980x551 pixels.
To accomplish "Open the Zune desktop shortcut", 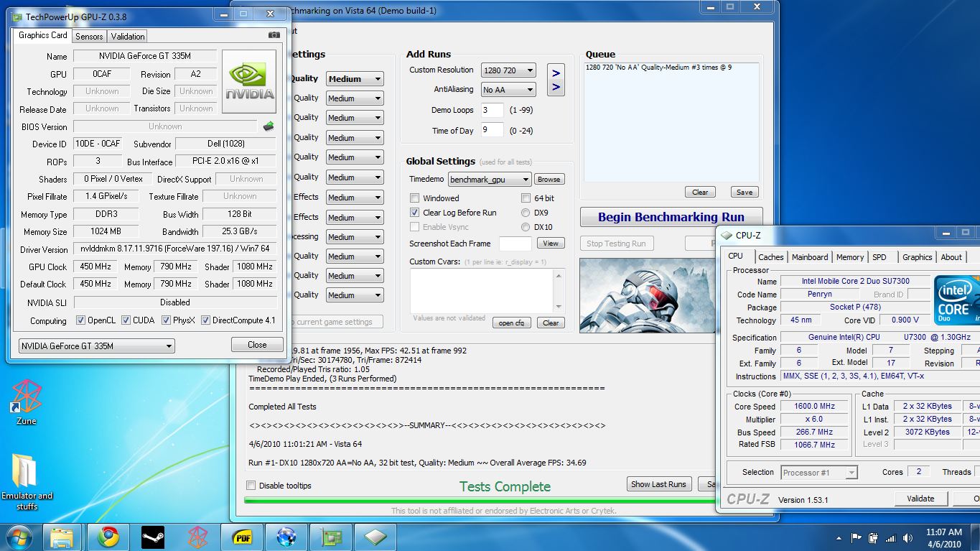I will pyautogui.click(x=26, y=402).
